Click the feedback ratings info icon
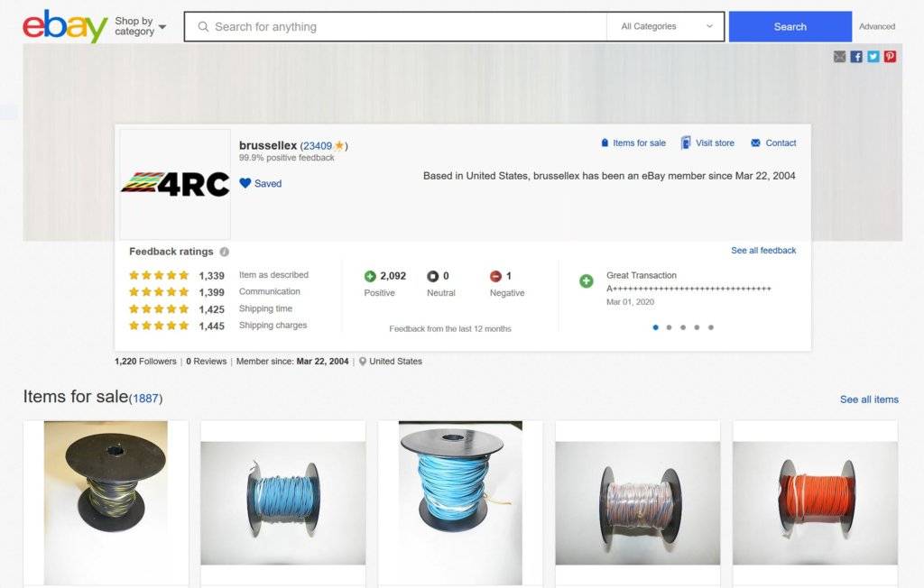 224,252
